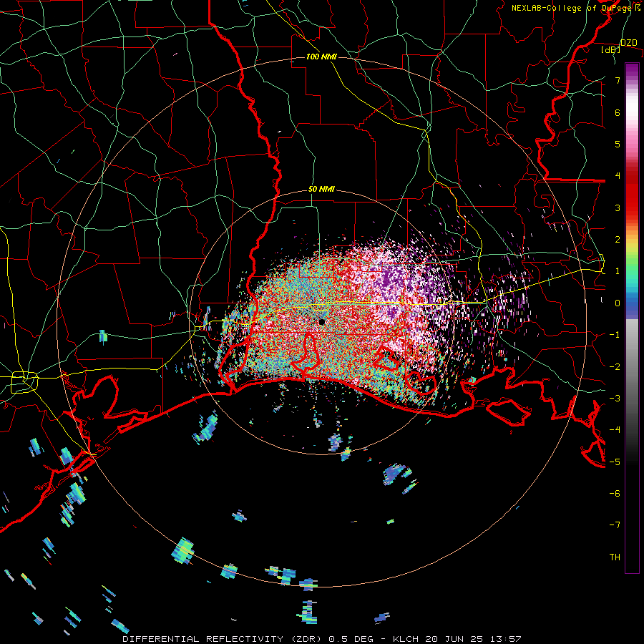644x644 pixels.
Task: Click the "-1" tick label on the color scale
Action: click(615, 335)
